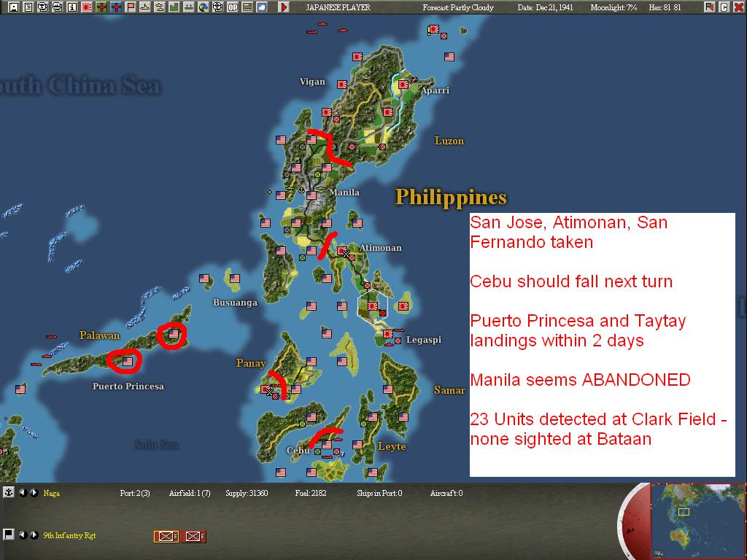The width and height of the screenshot is (747, 560).
Task: Click 'Forecast: Partly Cloudy' status text
Action: click(458, 7)
